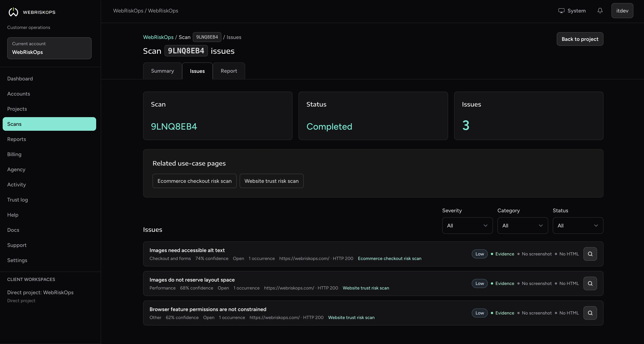Click the Low badge on layout space issue
644x344 pixels.
click(x=479, y=283)
